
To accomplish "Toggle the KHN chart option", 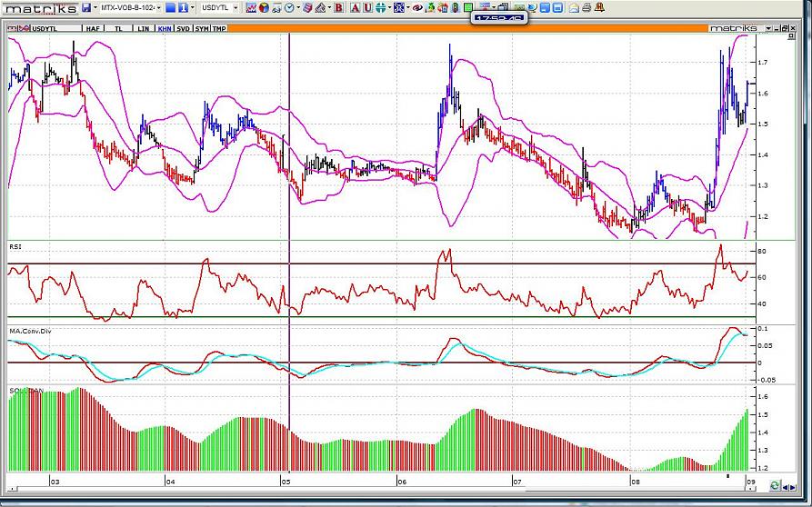I will [x=164, y=28].
